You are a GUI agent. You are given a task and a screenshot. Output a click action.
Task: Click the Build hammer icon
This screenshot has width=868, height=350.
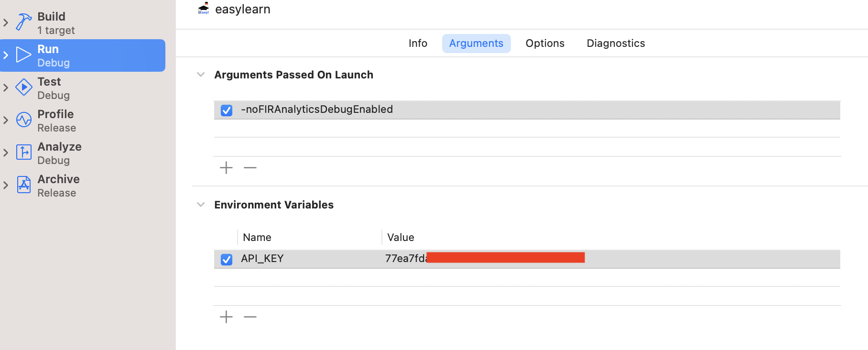tap(23, 22)
